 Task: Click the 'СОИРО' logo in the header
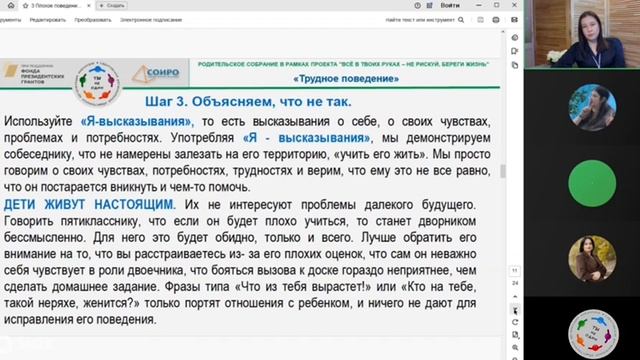coord(157,73)
